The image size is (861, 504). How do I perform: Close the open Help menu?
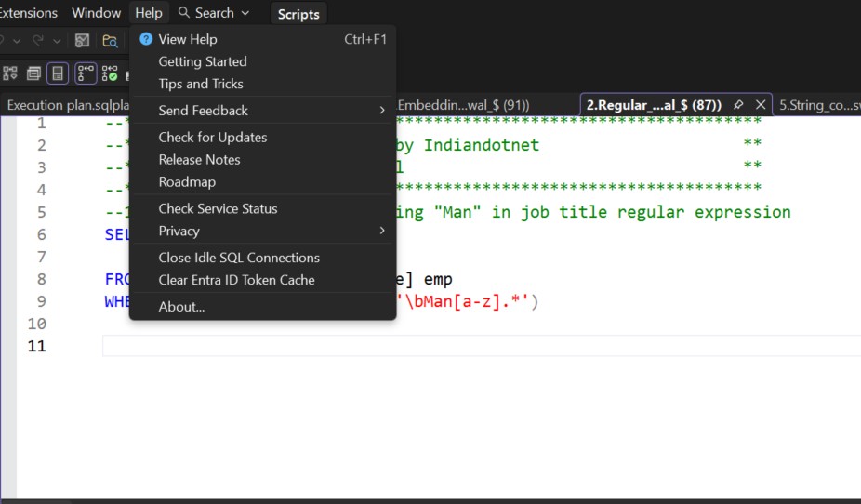tap(149, 13)
